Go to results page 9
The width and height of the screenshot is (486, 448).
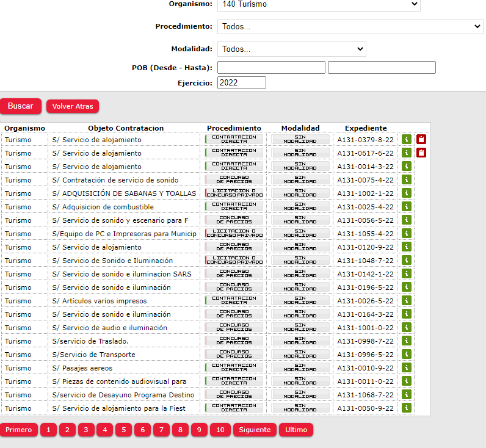[199, 430]
